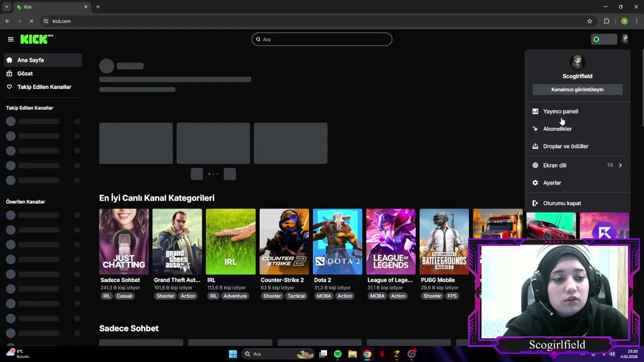This screenshot has height=362, width=644.
Task: Stop loading the page in browser
Action: [x=31, y=21]
